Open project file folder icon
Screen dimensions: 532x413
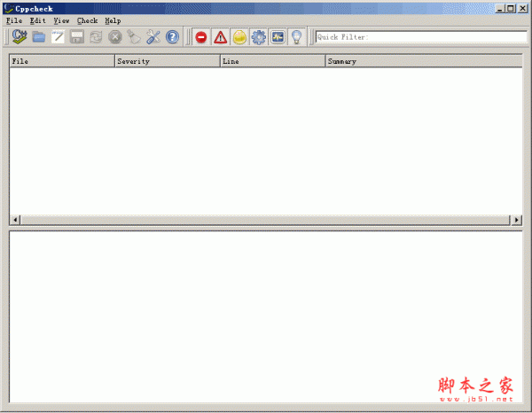pyautogui.click(x=39, y=36)
